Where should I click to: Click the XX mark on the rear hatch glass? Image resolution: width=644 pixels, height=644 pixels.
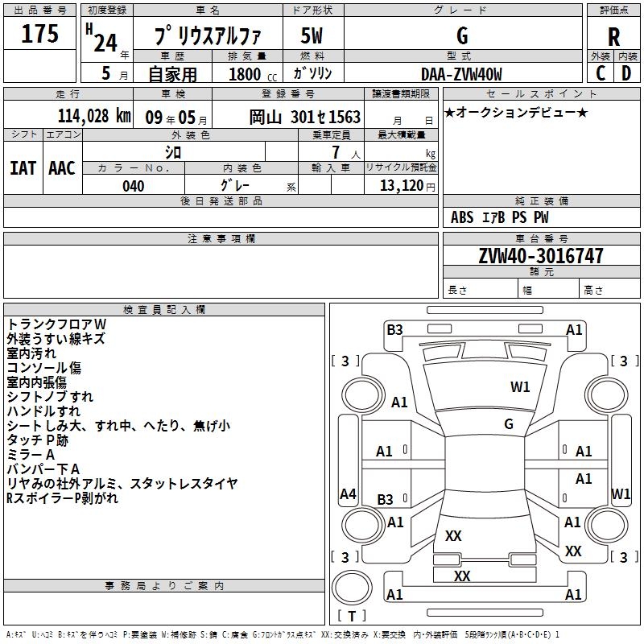click(x=453, y=536)
